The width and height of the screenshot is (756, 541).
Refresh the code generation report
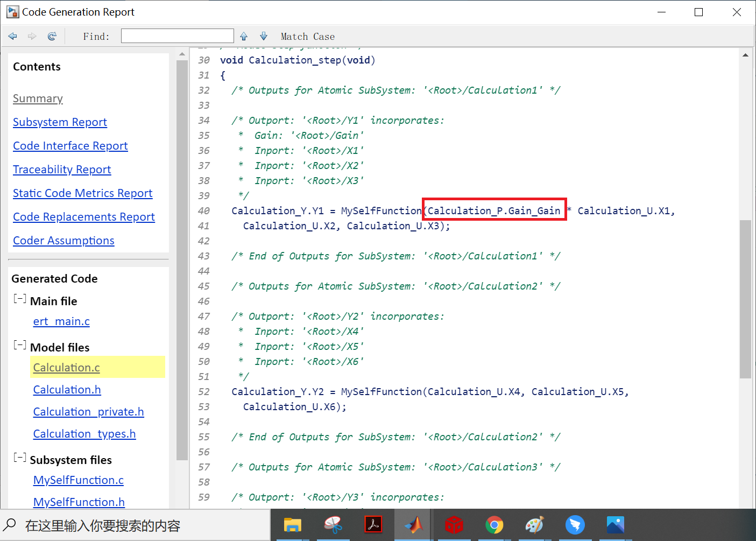(x=52, y=36)
